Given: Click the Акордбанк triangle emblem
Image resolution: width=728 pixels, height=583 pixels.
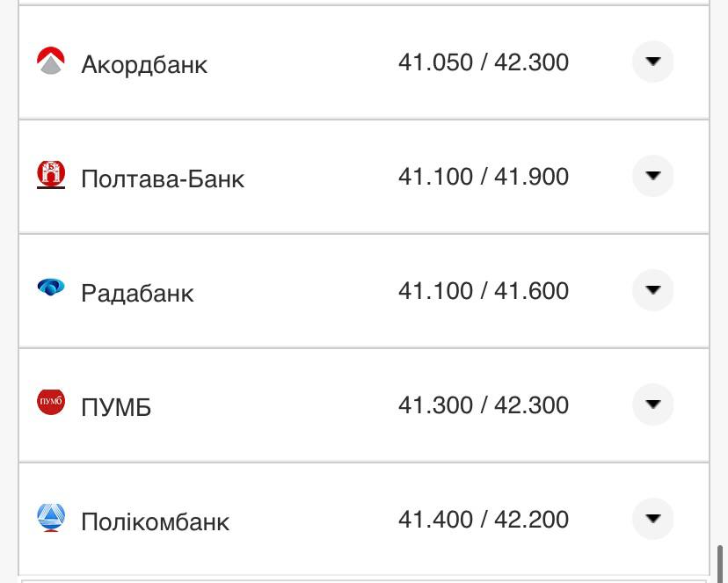Looking at the screenshot, I should pyautogui.click(x=51, y=62).
